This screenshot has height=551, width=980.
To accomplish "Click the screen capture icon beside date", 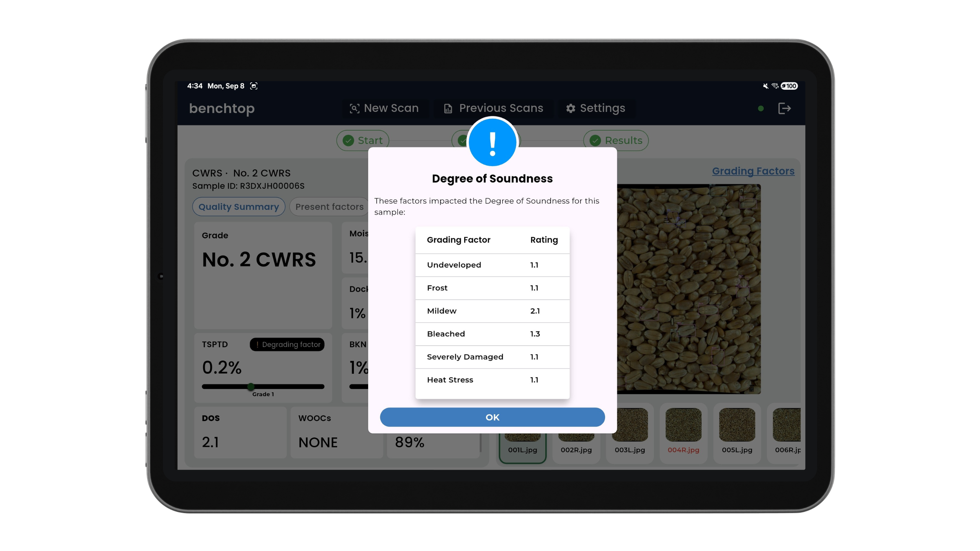I will (254, 86).
